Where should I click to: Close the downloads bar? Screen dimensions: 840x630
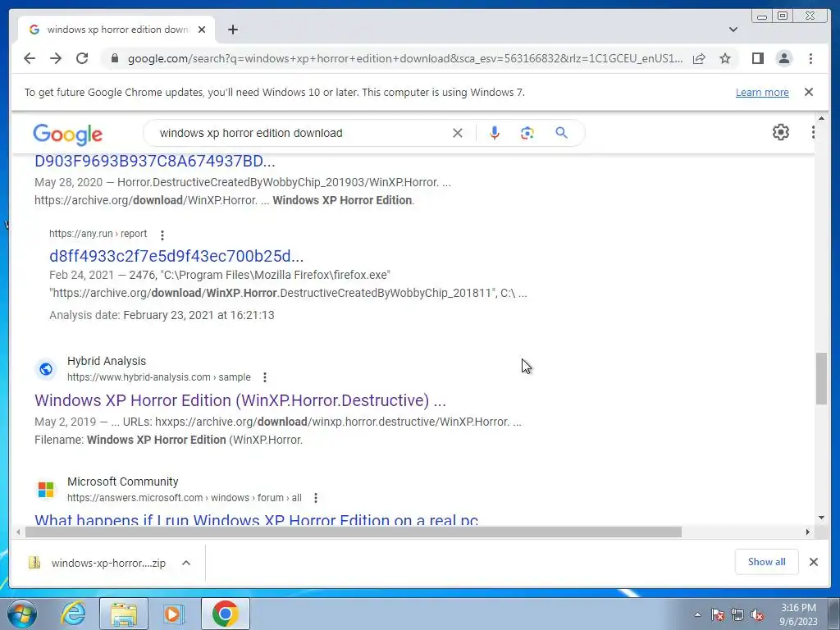click(814, 562)
